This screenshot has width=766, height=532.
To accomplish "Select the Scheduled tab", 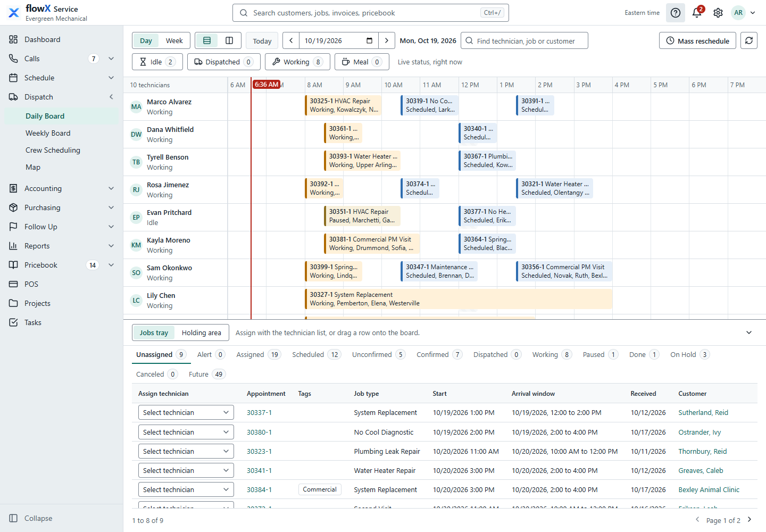I will click(317, 354).
